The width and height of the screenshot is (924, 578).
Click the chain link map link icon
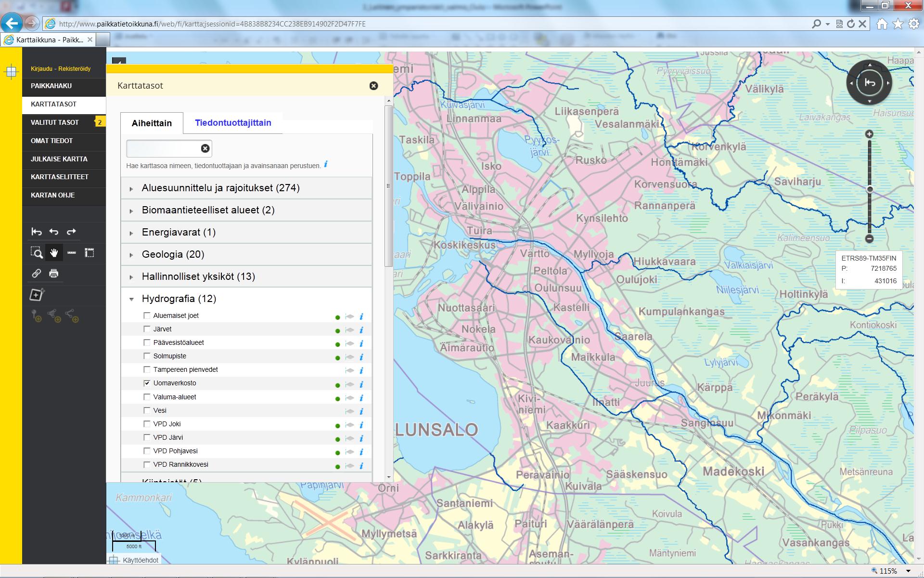(37, 273)
